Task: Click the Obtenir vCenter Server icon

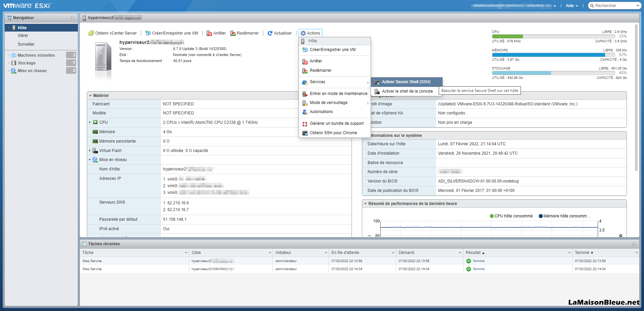Action: 91,33
